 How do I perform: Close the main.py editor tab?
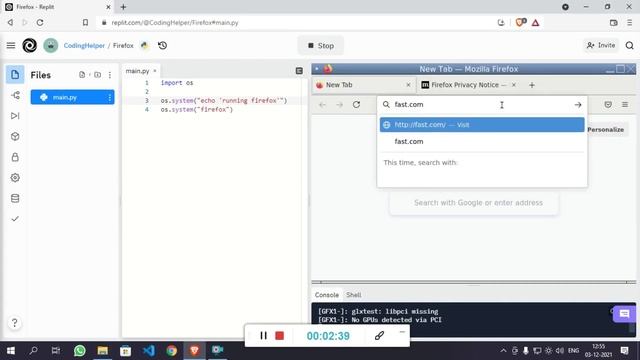click(x=155, y=71)
